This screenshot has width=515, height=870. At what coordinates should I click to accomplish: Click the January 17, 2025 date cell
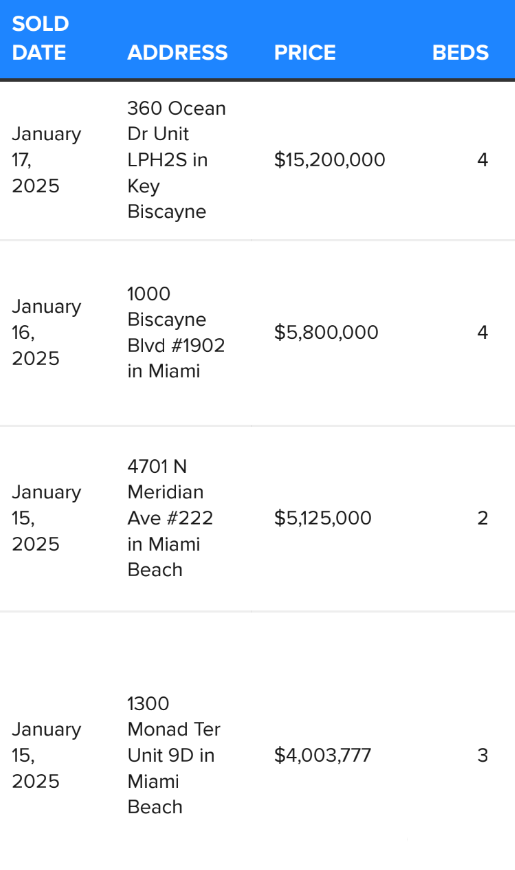click(x=47, y=160)
